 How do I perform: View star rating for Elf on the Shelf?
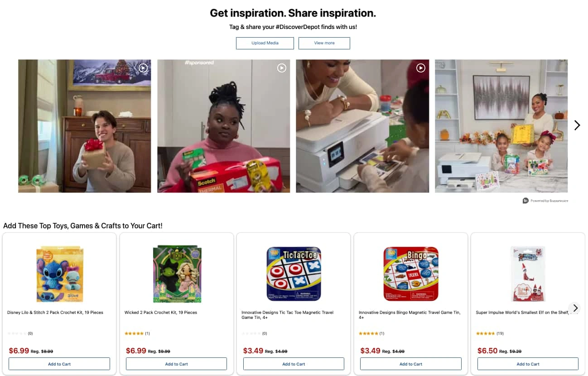point(485,333)
